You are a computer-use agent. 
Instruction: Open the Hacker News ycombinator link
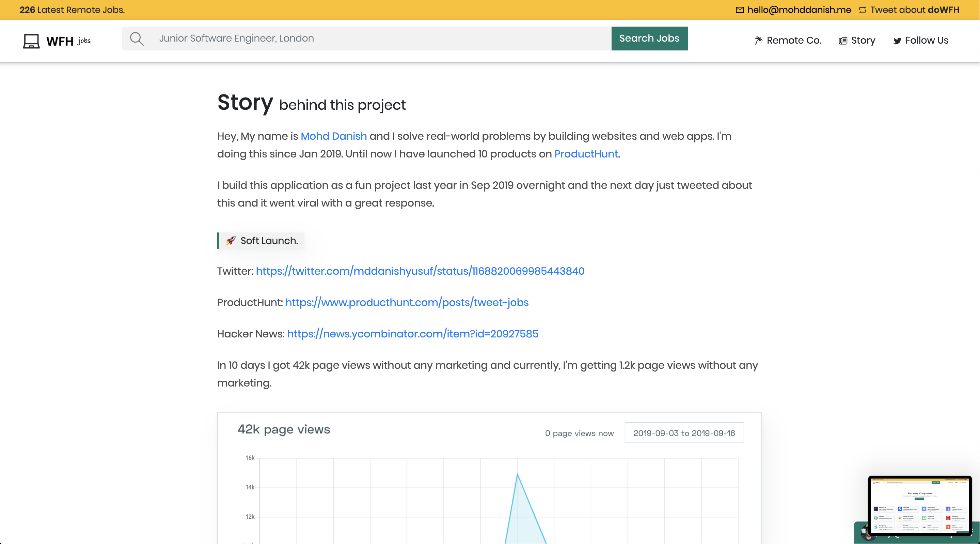point(412,334)
